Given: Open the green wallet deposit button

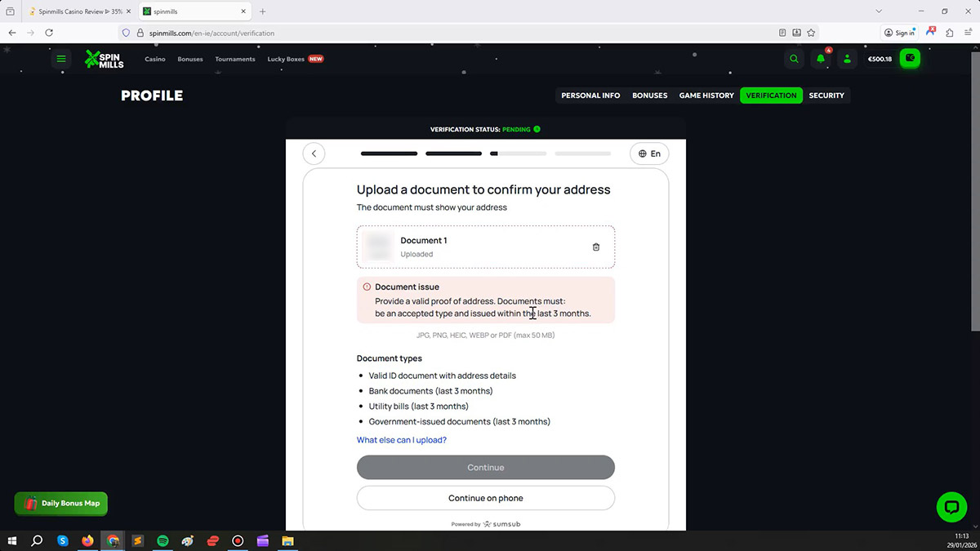Looking at the screenshot, I should pos(910,59).
